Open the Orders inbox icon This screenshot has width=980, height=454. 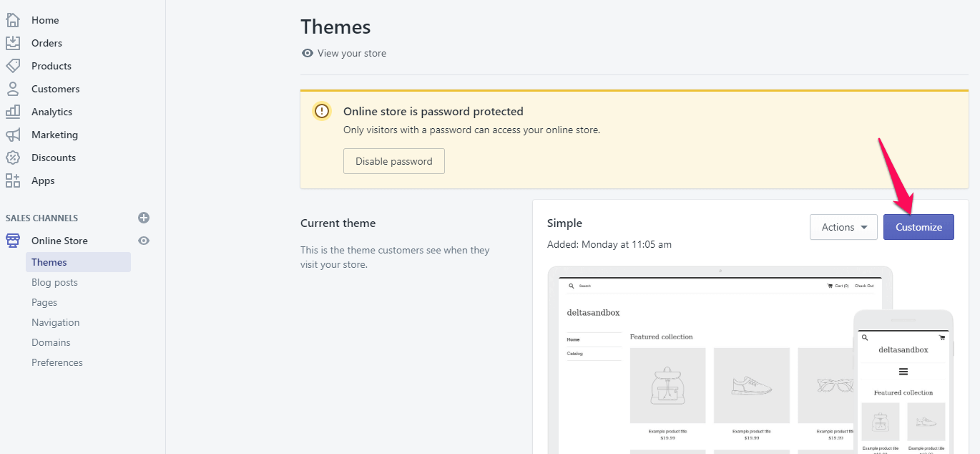coord(13,43)
